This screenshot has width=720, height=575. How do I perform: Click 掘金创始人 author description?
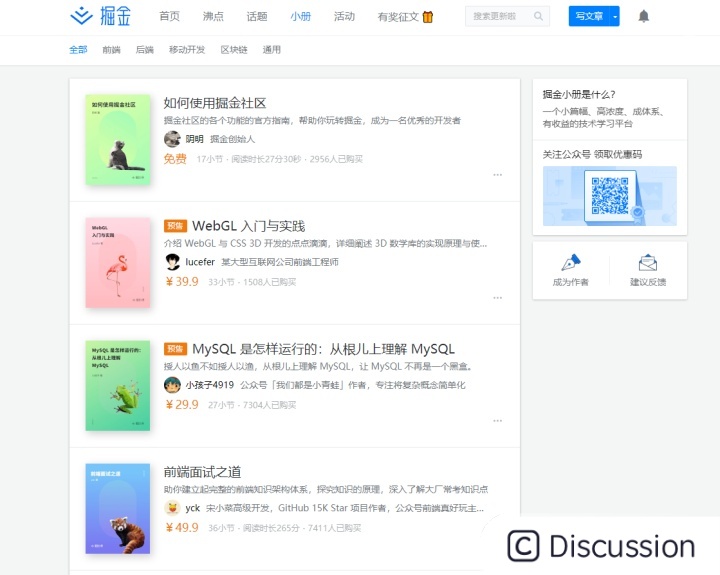[232, 139]
